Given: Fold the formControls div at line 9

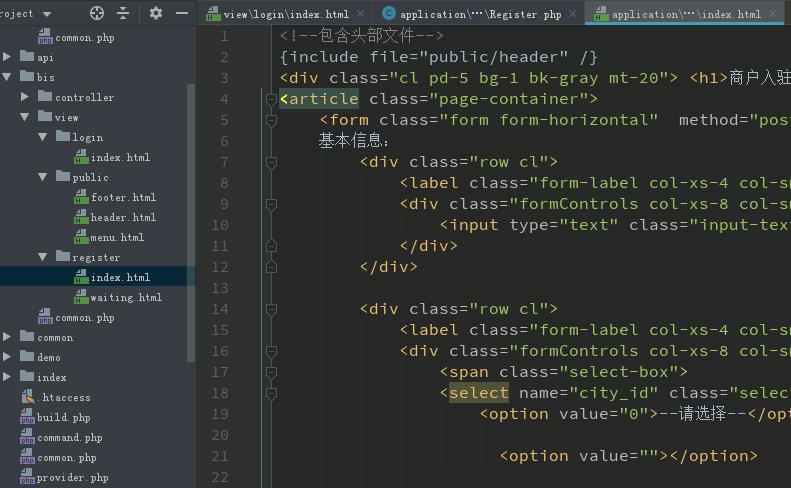Looking at the screenshot, I should coord(271,204).
